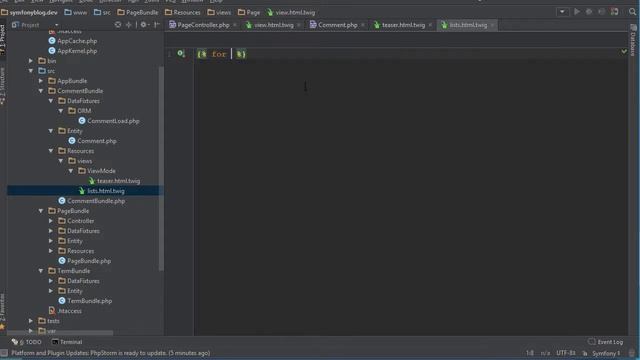Screen dimensions: 640x360
Task: Open the run configuration dropdown
Action: pyautogui.click(x=562, y=12)
